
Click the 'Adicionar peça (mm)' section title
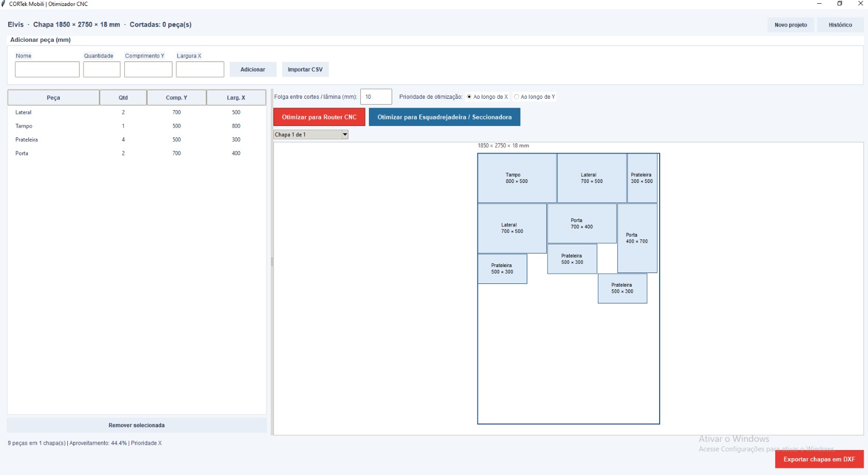[x=41, y=40]
